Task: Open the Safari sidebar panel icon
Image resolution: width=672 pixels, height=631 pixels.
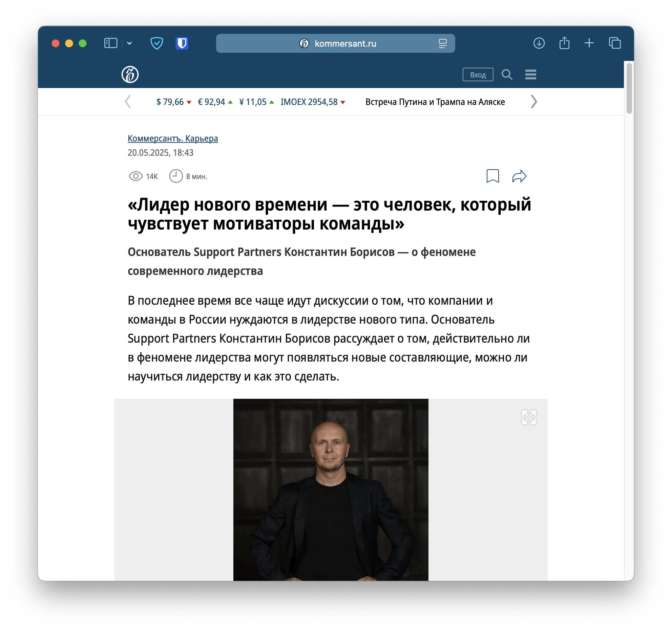Action: tap(110, 43)
